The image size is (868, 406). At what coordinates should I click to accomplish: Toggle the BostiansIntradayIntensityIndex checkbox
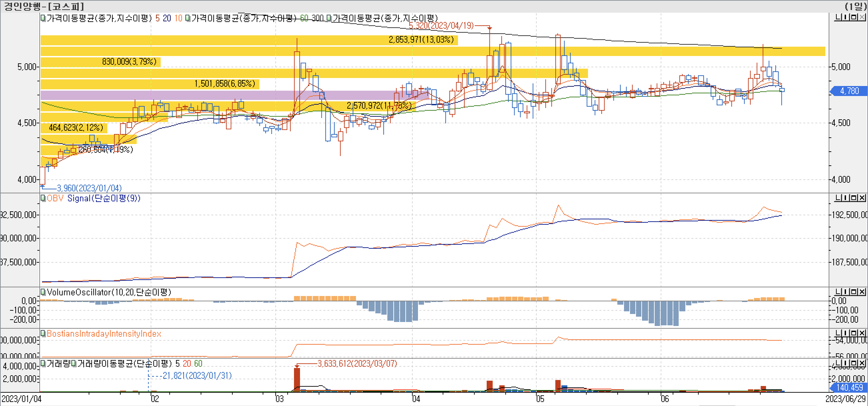[43, 333]
